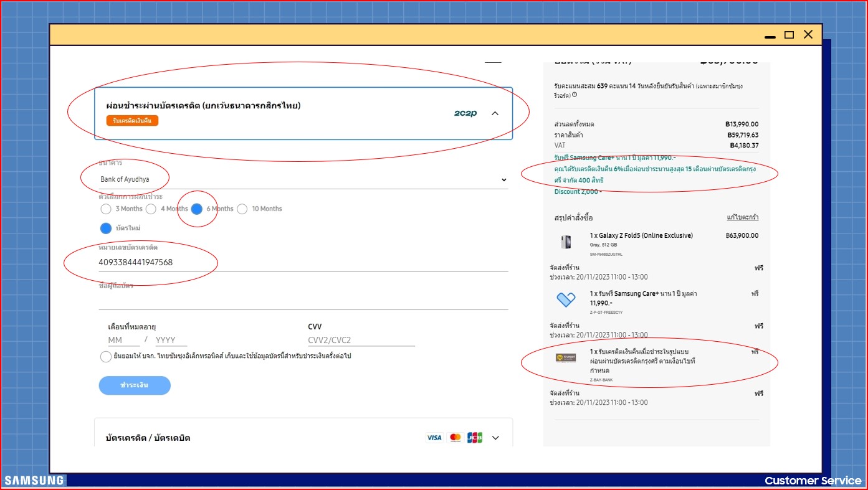Viewport: 868px width, 490px height.
Task: Expand the บัตรเครดิต / บัตรเดบิต section chevron
Action: click(x=496, y=438)
